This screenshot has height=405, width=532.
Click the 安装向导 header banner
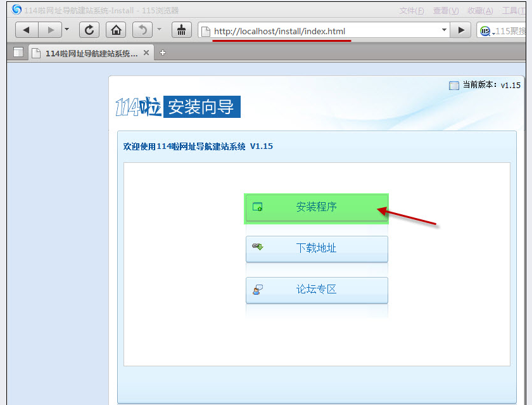[x=202, y=106]
